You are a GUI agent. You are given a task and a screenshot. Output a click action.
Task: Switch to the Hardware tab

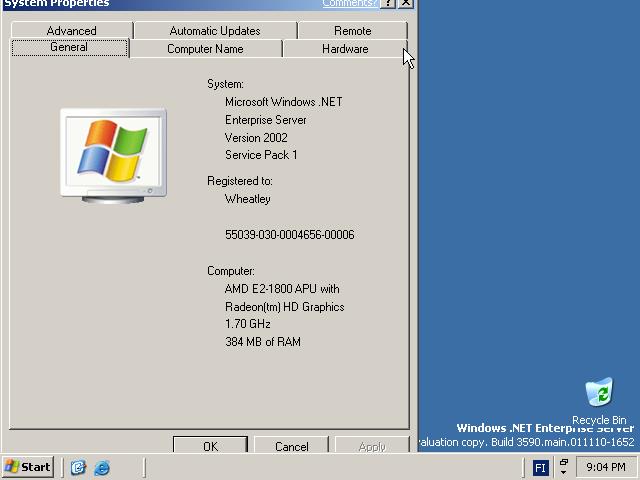[345, 49]
